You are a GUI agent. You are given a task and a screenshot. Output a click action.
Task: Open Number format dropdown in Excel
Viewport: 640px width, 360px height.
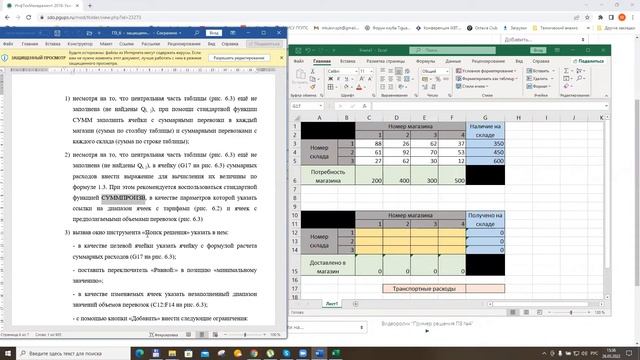(x=447, y=71)
